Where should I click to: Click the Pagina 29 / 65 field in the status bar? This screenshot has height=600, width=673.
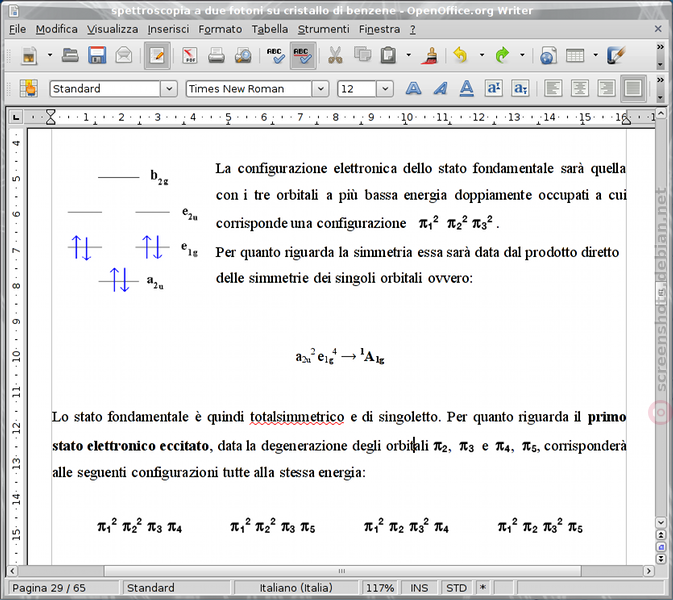tap(64, 588)
